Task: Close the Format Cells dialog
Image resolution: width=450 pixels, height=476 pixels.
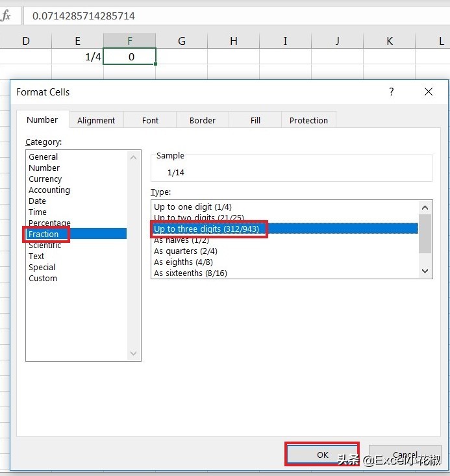Action: coord(429,92)
